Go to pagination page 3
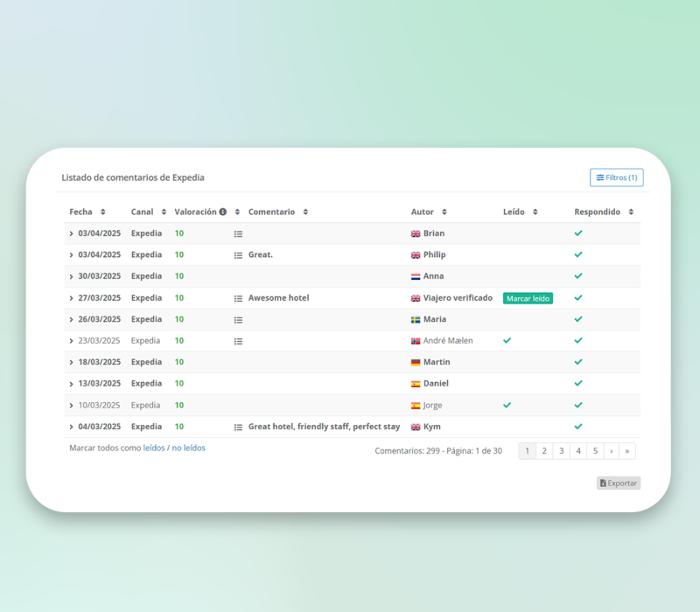Screen dimensions: 700x612 click(x=561, y=451)
